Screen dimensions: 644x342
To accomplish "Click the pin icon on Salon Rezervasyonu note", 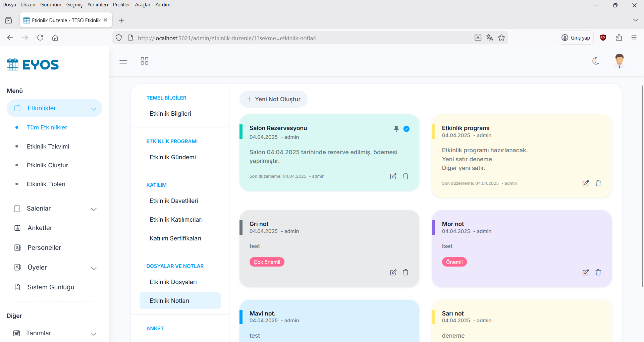I will pyautogui.click(x=396, y=128).
